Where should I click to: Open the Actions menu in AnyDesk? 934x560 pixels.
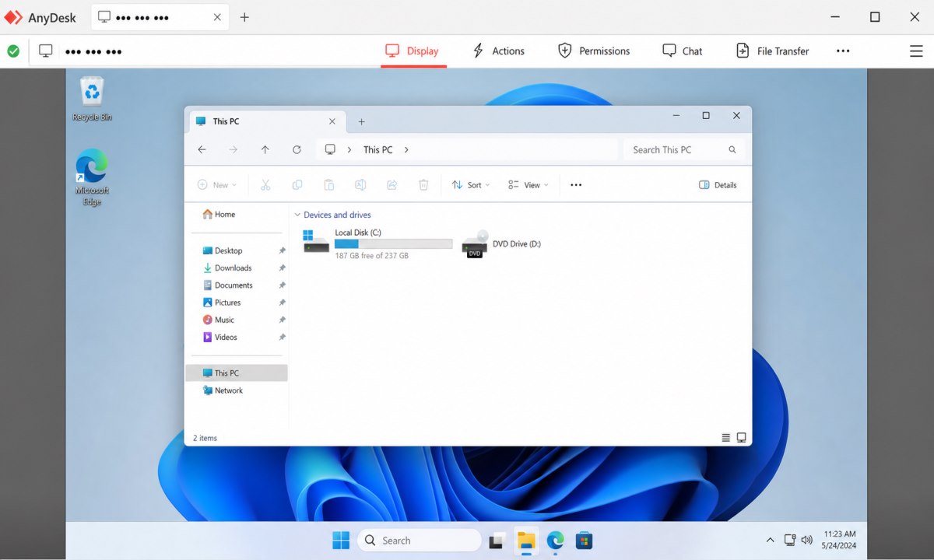(498, 51)
